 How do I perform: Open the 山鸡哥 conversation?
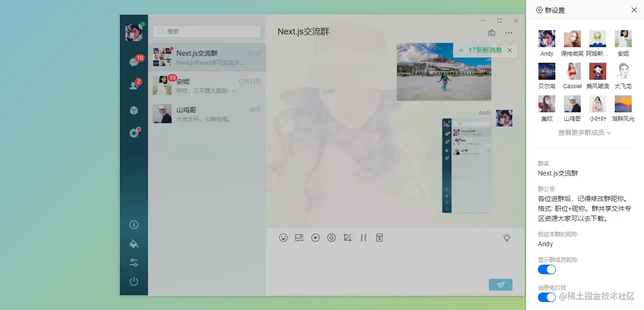[x=207, y=114]
